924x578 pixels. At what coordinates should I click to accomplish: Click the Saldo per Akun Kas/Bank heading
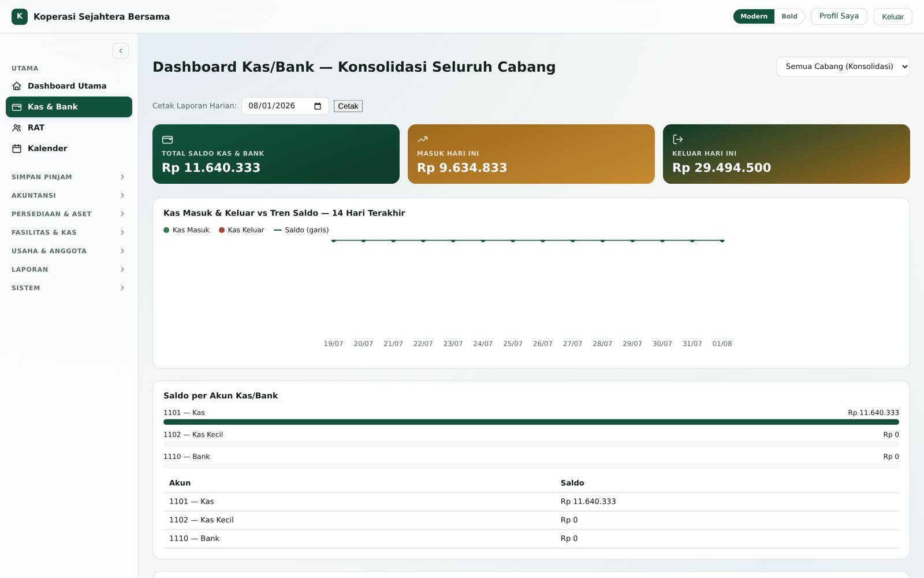pos(221,396)
